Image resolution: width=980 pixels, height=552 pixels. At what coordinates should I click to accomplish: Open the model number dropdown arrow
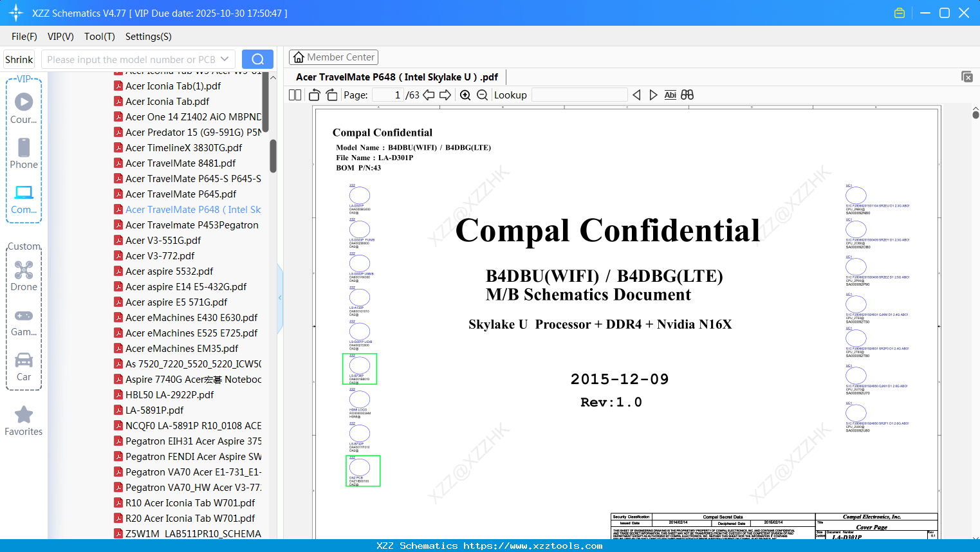tap(225, 59)
